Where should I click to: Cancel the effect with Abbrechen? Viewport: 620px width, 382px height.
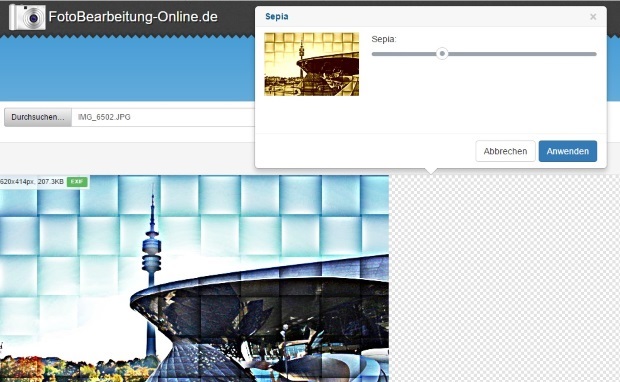[x=505, y=151]
